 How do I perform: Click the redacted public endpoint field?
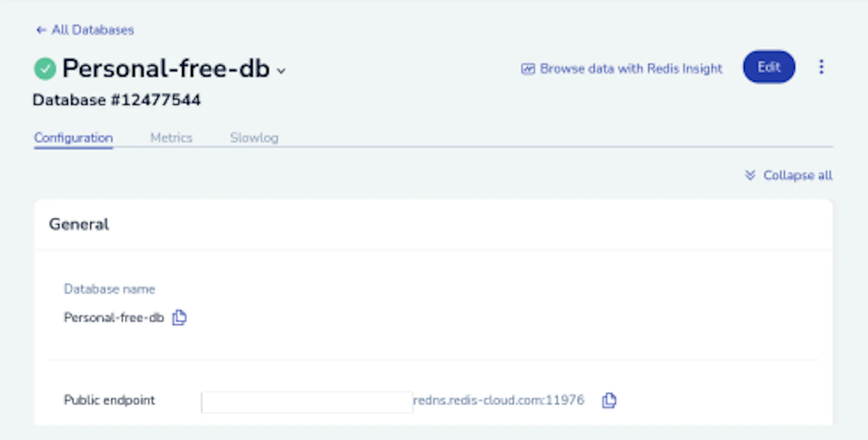307,402
